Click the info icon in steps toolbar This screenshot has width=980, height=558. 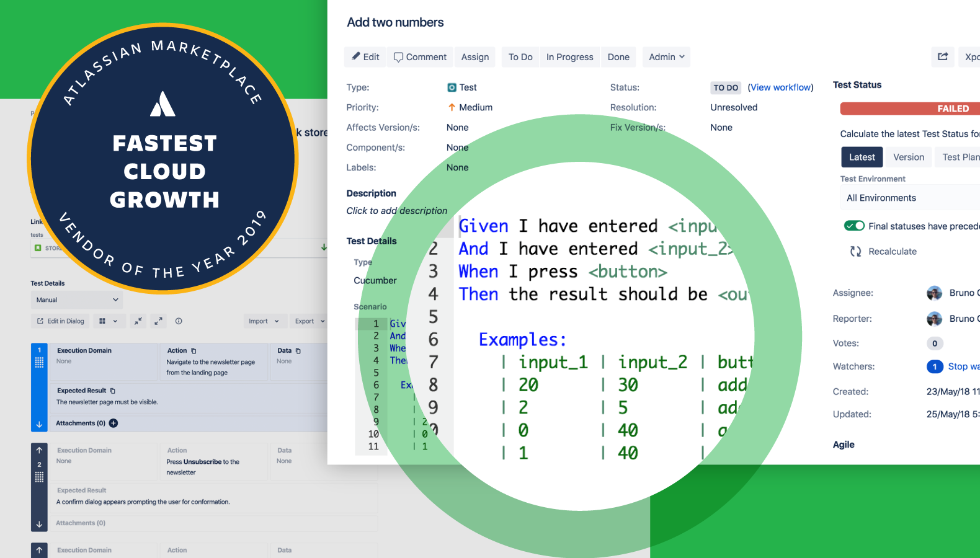pos(179,321)
